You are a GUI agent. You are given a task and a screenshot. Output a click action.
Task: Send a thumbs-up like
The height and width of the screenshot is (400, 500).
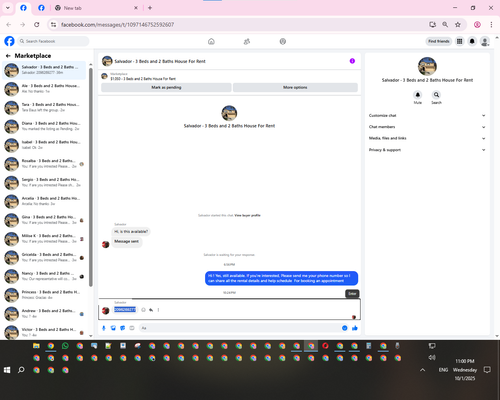[x=355, y=328]
